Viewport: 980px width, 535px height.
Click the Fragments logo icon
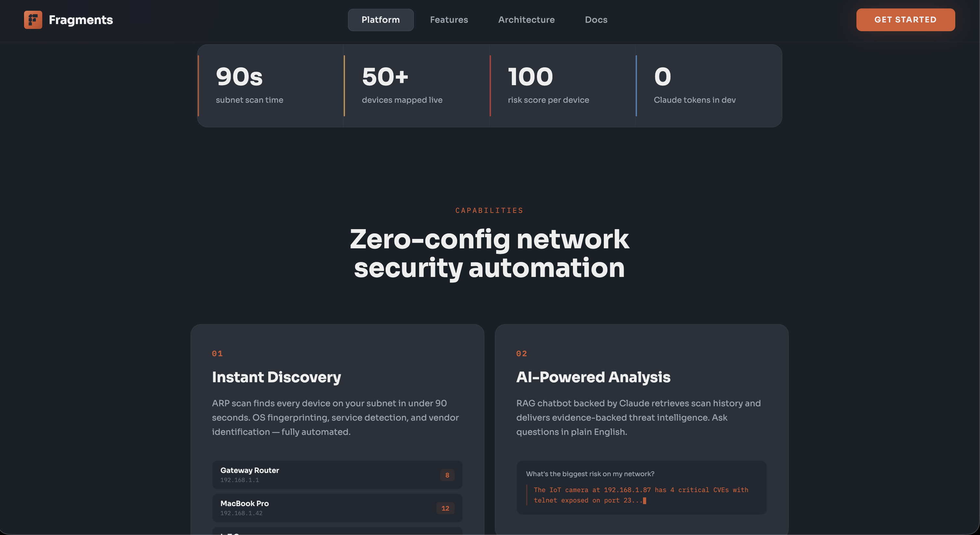pyautogui.click(x=33, y=20)
